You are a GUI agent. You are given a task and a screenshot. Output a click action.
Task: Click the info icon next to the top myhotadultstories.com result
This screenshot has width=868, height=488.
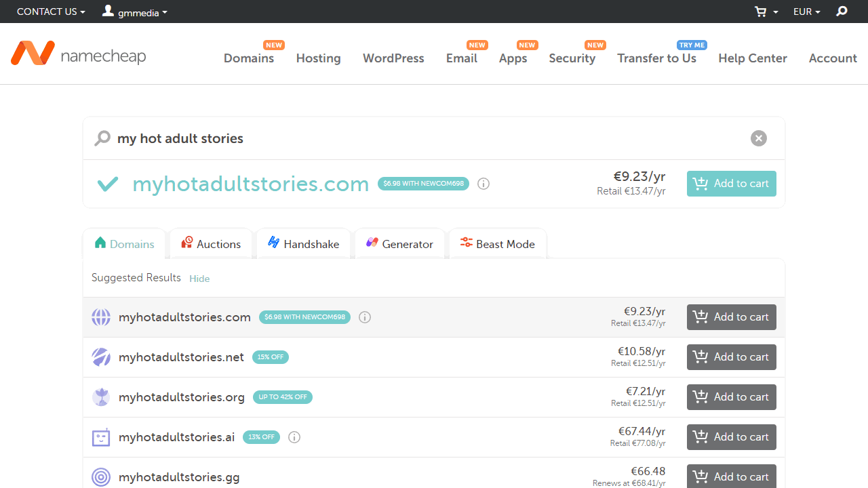pos(484,184)
